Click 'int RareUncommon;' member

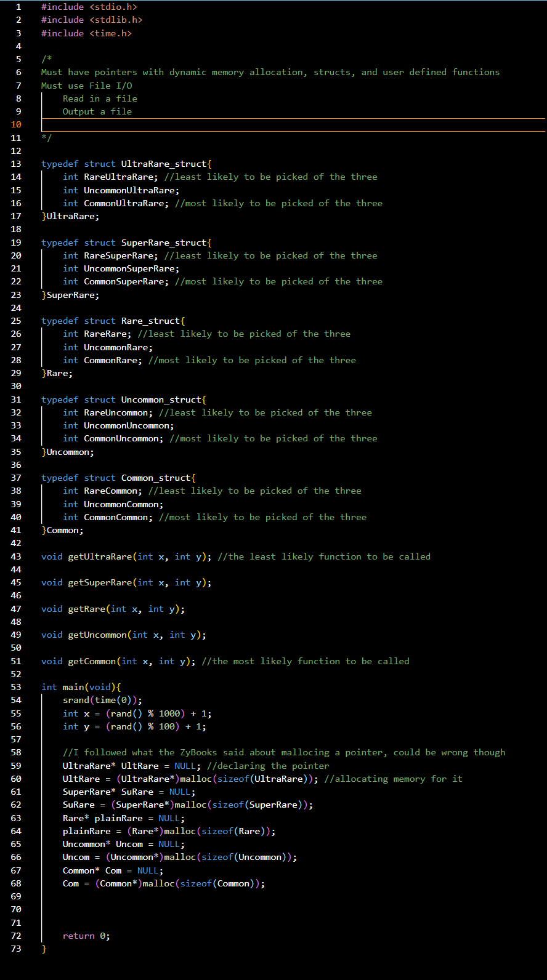coord(108,412)
